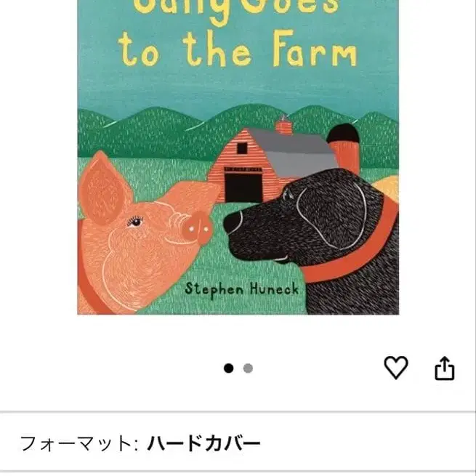The width and height of the screenshot is (476, 476).
Task: Click the small square barn window
Action: coord(242,148)
